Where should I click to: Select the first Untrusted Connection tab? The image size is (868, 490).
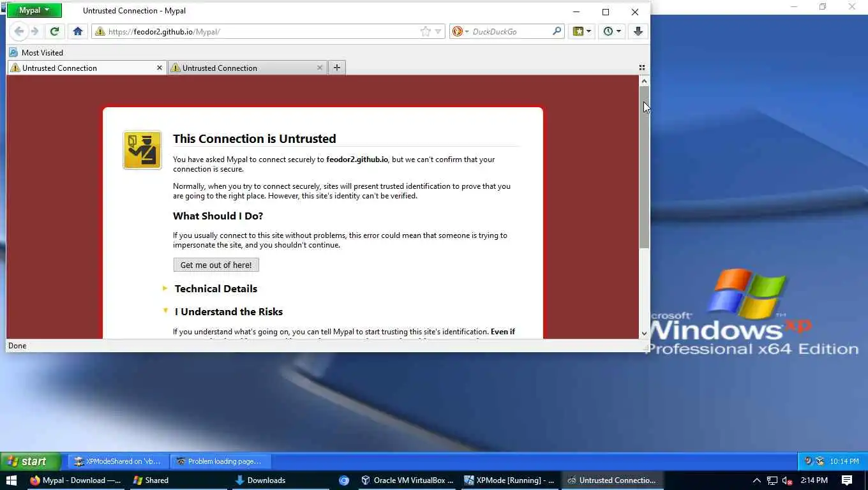pos(87,68)
